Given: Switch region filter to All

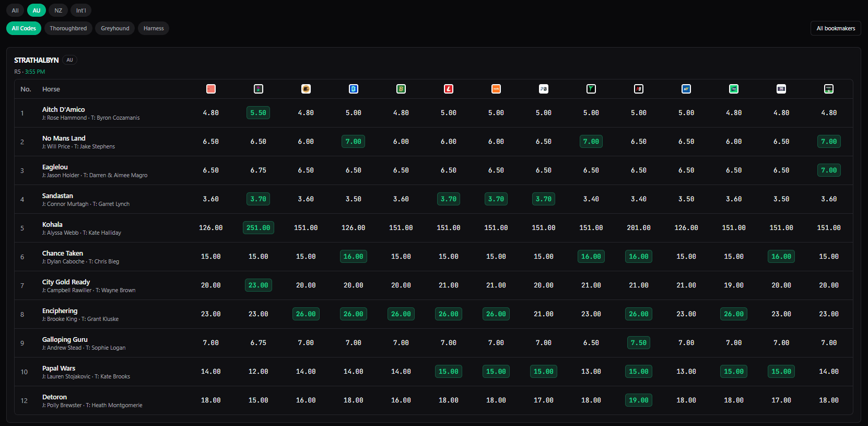Looking at the screenshot, I should click(x=15, y=10).
